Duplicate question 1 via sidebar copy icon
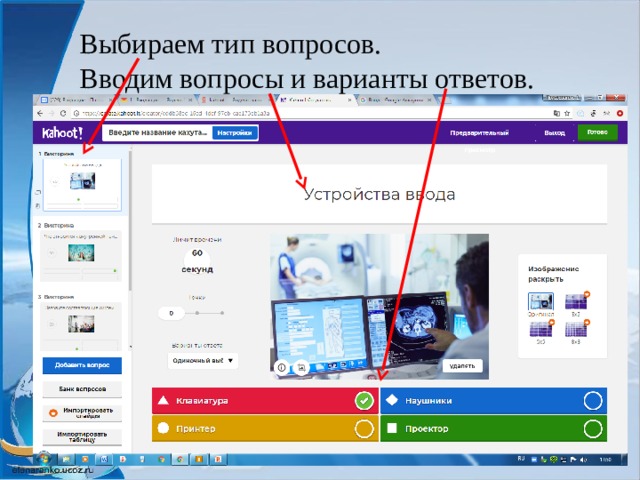Screen dimensions: 640x480 pos(38,192)
